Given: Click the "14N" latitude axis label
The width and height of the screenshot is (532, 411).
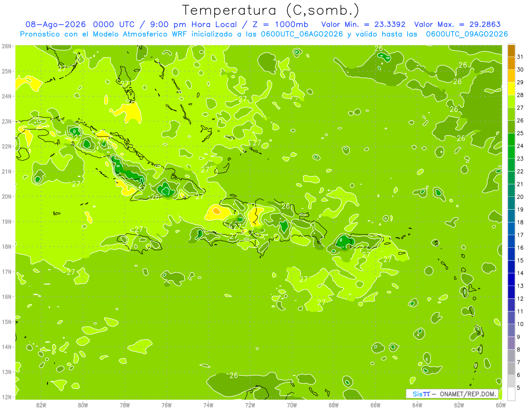Looking at the screenshot, I should tap(6, 347).
